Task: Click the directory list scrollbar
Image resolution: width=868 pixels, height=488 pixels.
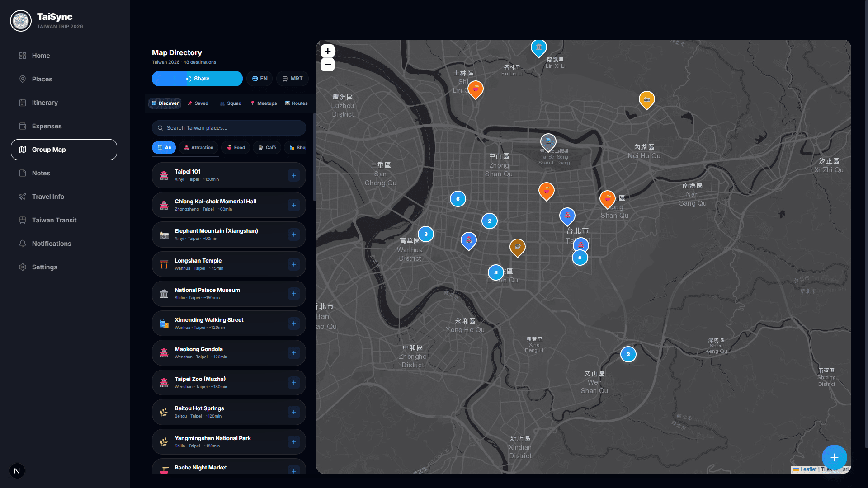Action: [314, 157]
